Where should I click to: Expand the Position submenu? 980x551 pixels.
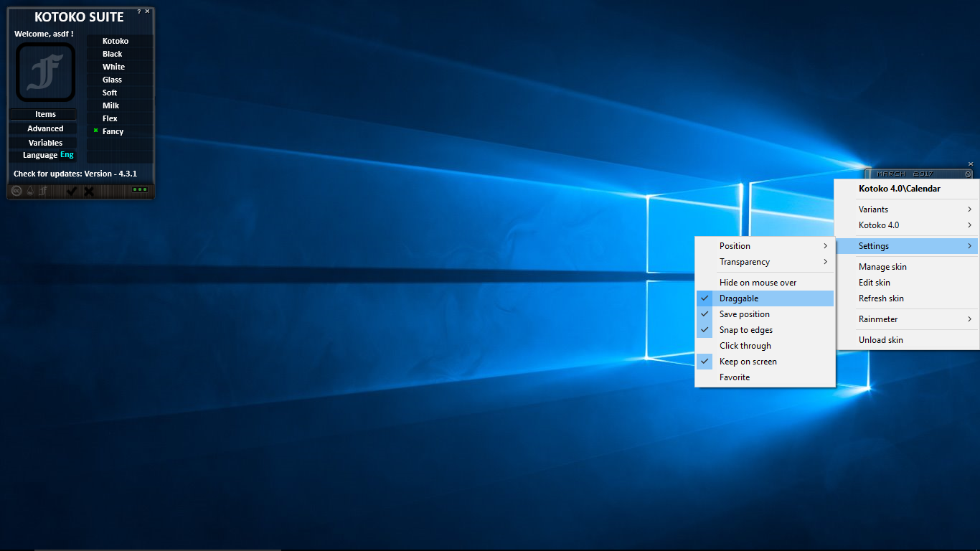pyautogui.click(x=765, y=246)
